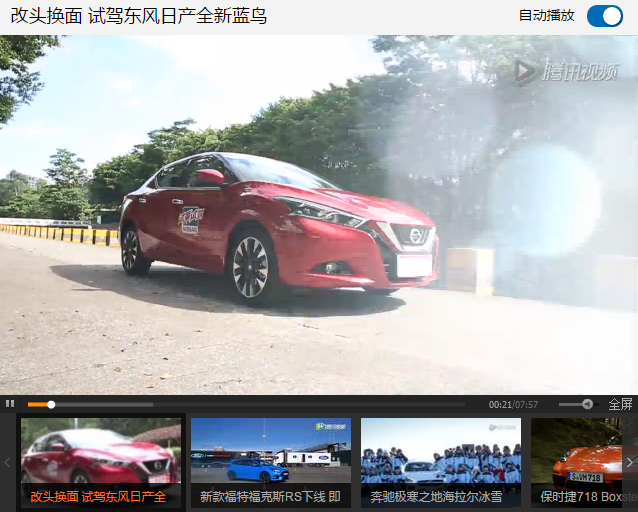Click the video title 改头换面 试驾东风日产全新蓝鸟
638x512 pixels.
point(138,16)
